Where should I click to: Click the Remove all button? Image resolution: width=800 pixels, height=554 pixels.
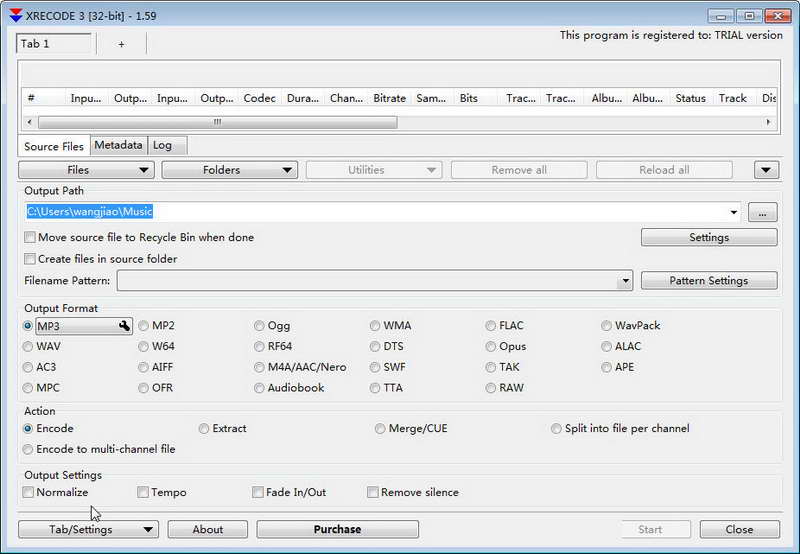pos(519,170)
